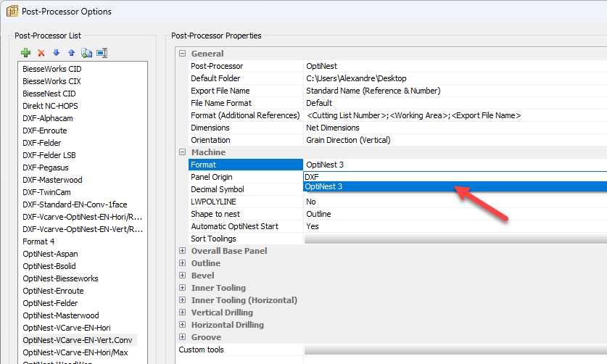Viewport: 607px width, 364px height.
Task: Expand the Inner Tooling section
Action: pyautogui.click(x=182, y=288)
